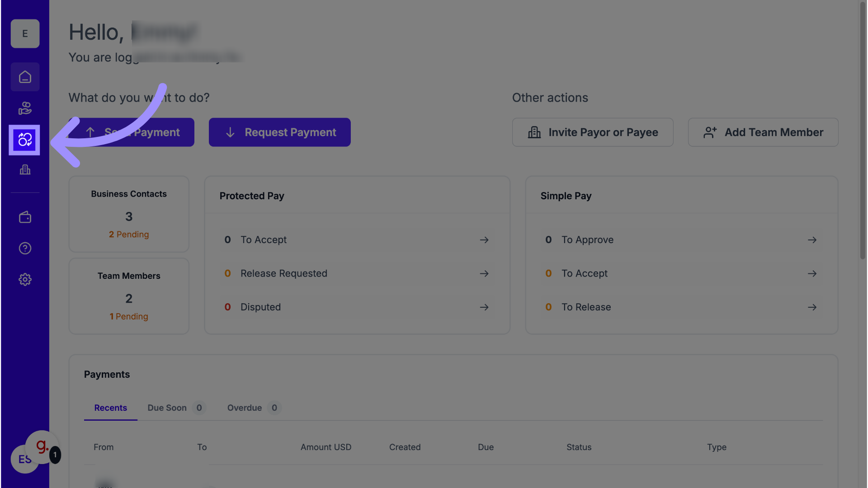The height and width of the screenshot is (488, 868).
Task: Click Invite Payor or Payee button
Action: click(x=592, y=132)
